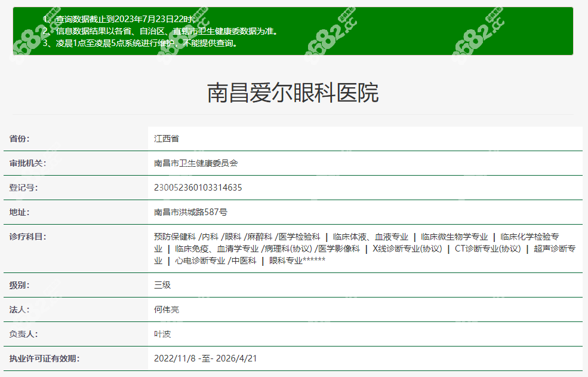The height and width of the screenshot is (377, 588).
Task: Click the 执业许可证有效期 label
Action: (x=44, y=358)
